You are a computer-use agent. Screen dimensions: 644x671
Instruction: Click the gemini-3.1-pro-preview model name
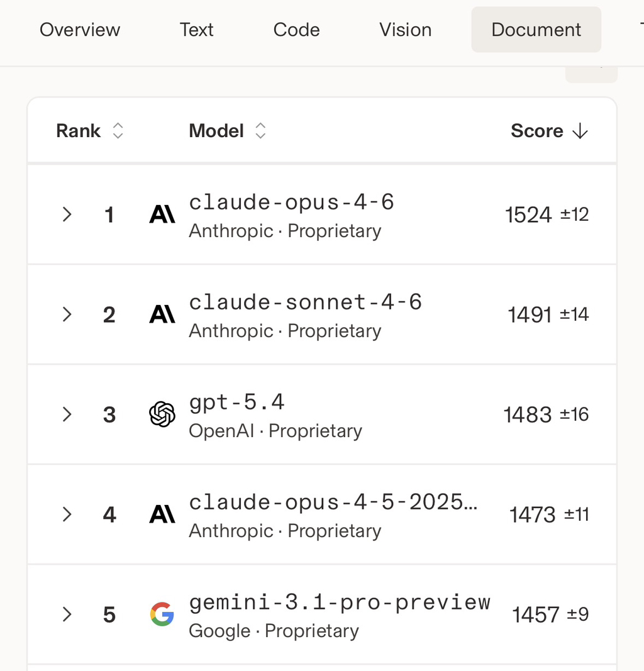[340, 602]
